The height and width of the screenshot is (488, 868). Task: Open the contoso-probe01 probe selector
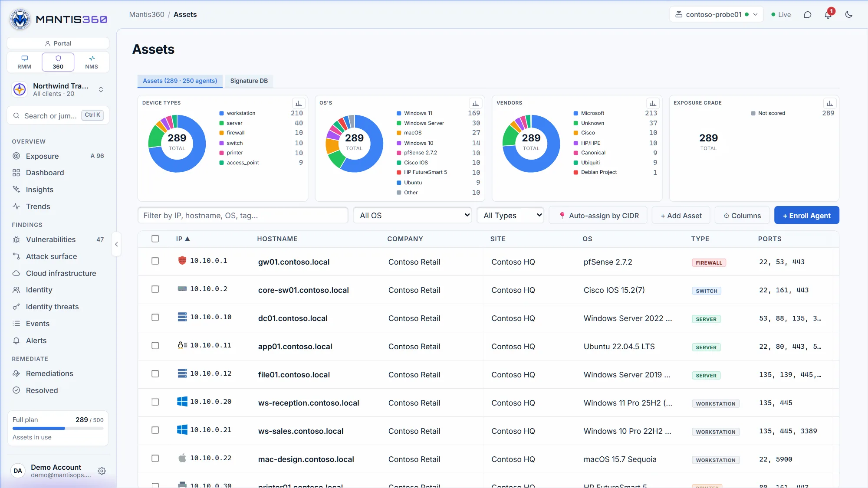tap(716, 14)
